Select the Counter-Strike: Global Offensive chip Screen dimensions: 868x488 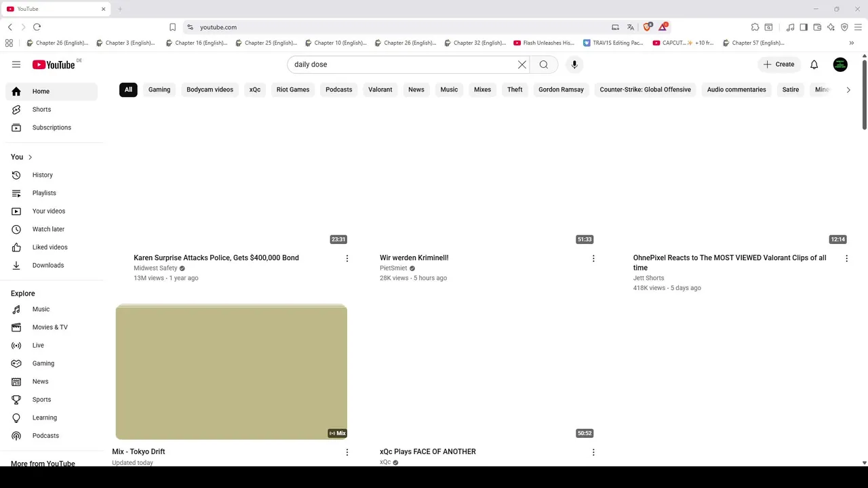coord(645,89)
